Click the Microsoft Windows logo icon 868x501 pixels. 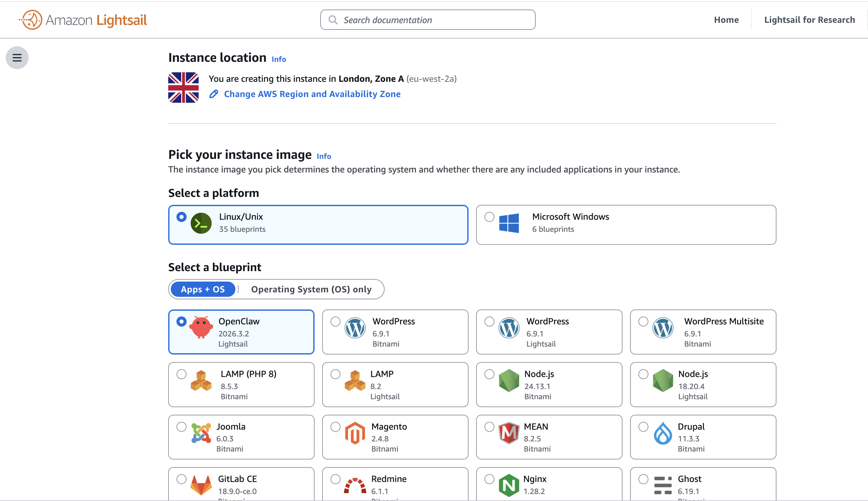[x=509, y=223]
